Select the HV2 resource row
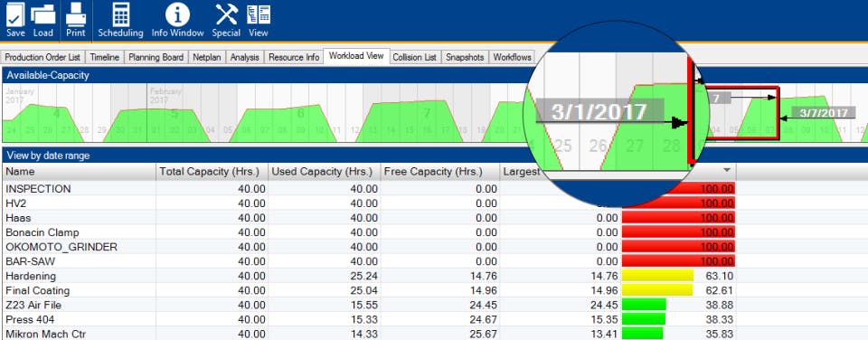Viewport: 868px width, 340px height. tap(369, 203)
